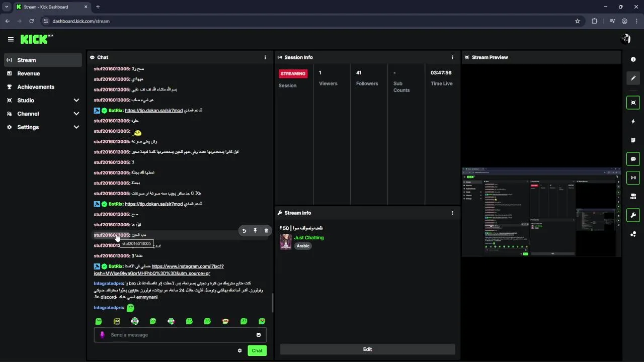This screenshot has height=362, width=644.
Task: Toggle the chat bubble panel icon
Action: pos(633,159)
